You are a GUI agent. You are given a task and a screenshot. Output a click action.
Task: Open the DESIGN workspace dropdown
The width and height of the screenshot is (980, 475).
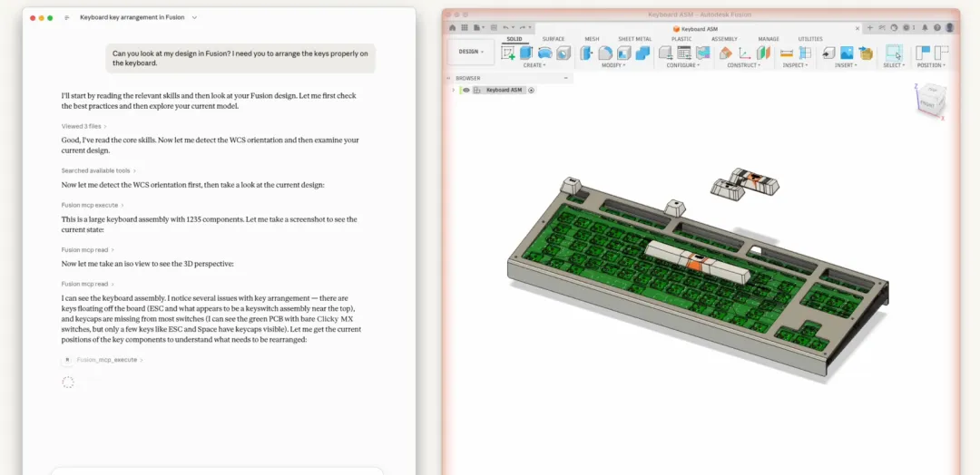tap(472, 52)
